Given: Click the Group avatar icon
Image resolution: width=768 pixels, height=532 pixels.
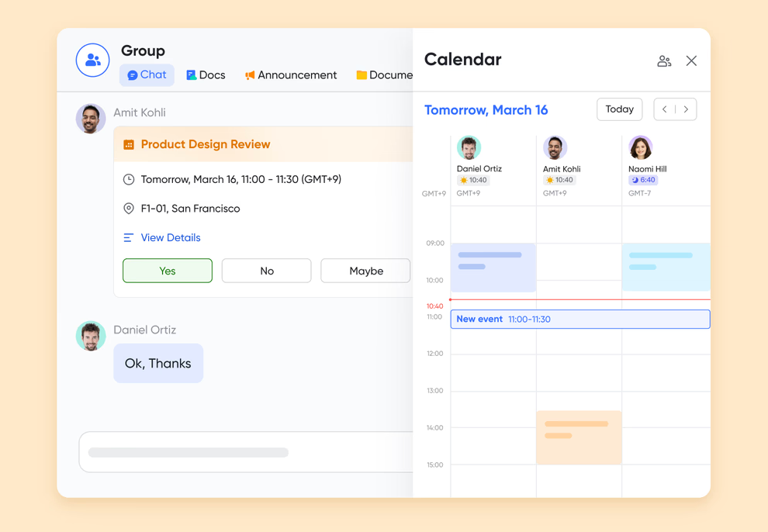Looking at the screenshot, I should pos(92,60).
